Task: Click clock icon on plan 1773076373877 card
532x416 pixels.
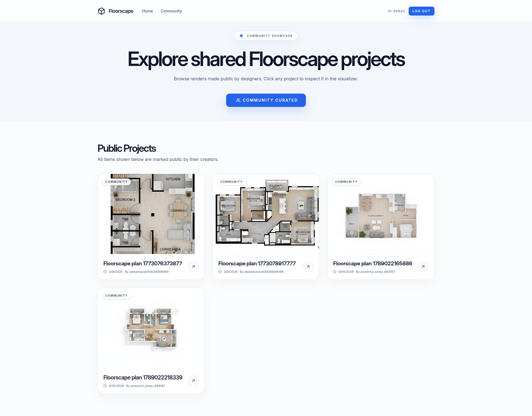Action: point(105,272)
